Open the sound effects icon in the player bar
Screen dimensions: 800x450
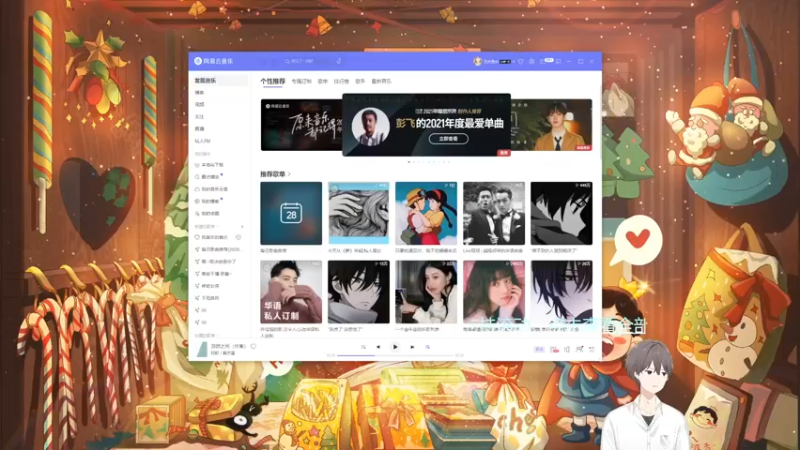click(x=554, y=349)
